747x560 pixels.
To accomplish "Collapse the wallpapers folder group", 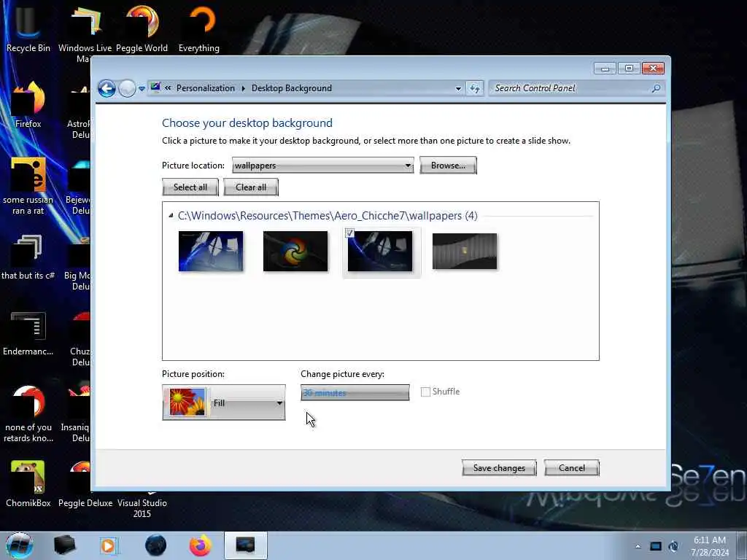I will [x=171, y=216].
